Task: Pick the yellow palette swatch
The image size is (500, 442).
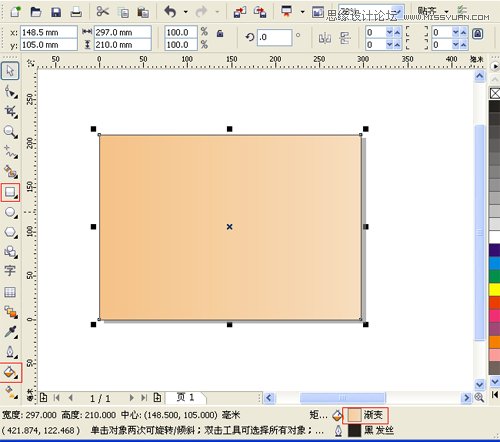Action: 495,289
